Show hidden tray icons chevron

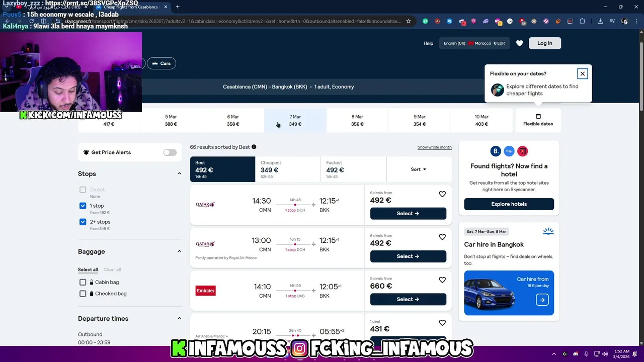[x=554, y=354]
